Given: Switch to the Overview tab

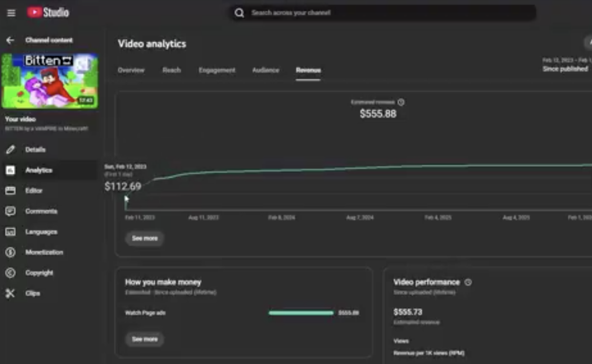Looking at the screenshot, I should 131,70.
